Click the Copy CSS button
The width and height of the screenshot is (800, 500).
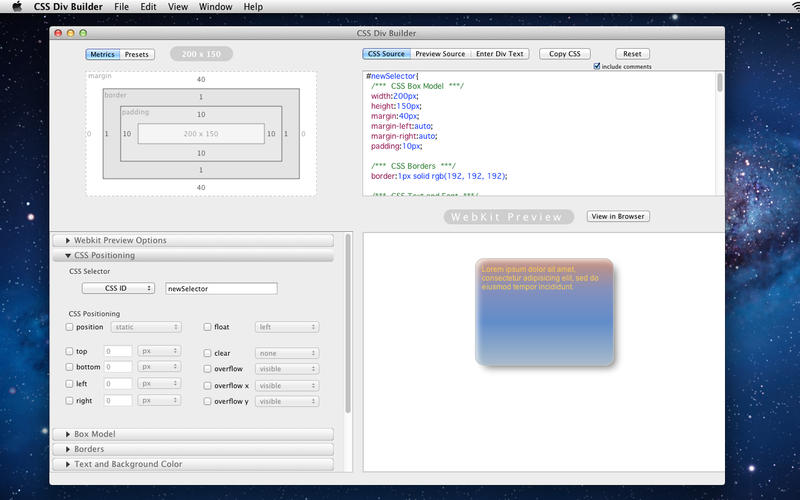(564, 54)
